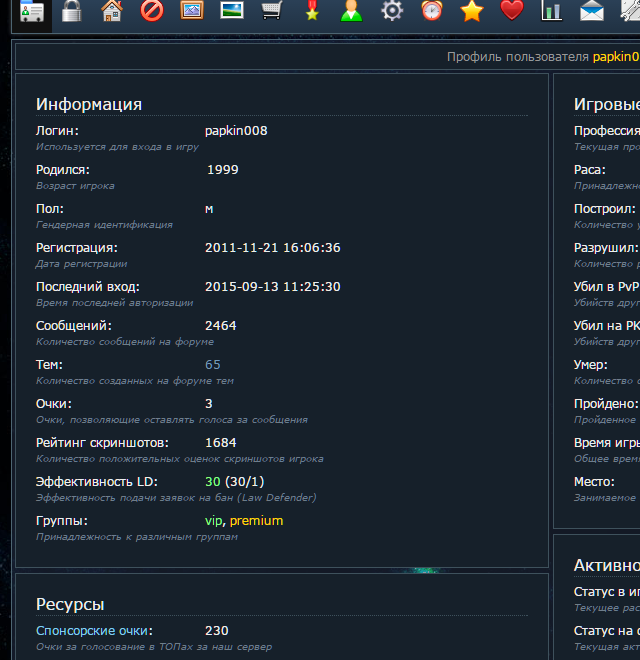
Task: Click the padlock icon
Action: click(x=72, y=11)
